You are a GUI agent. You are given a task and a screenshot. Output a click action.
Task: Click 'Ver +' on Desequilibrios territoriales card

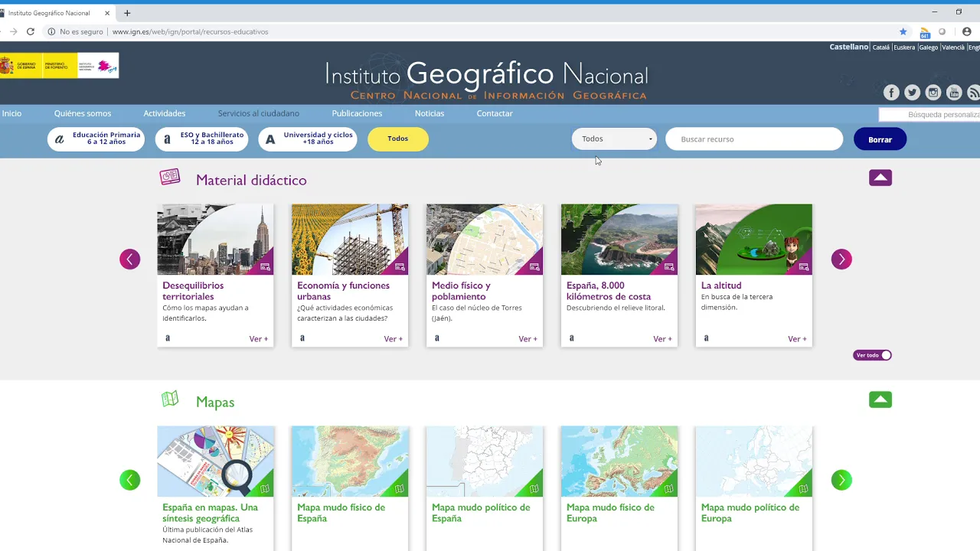coord(259,339)
